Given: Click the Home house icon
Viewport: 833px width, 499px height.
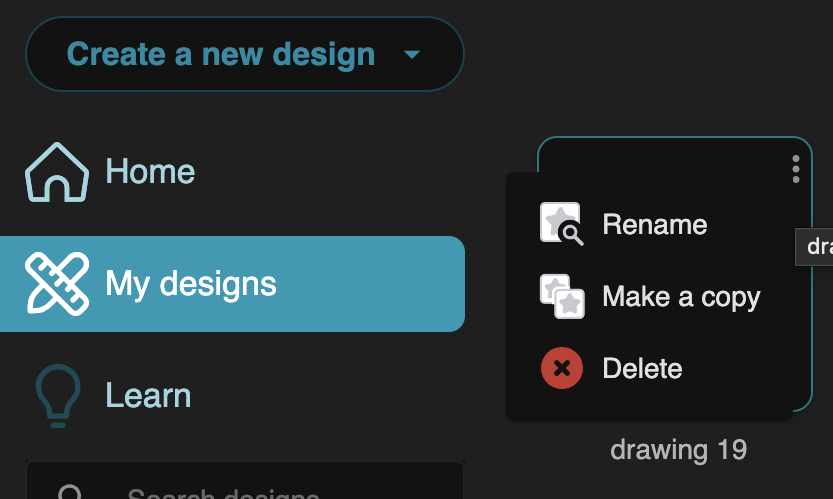Looking at the screenshot, I should (x=56, y=172).
